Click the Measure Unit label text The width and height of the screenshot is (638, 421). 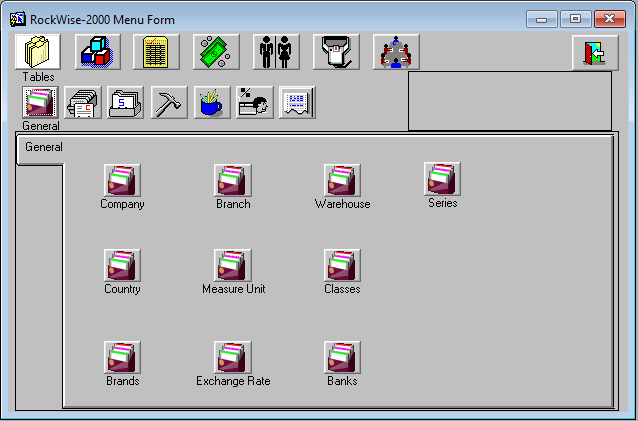(x=234, y=289)
